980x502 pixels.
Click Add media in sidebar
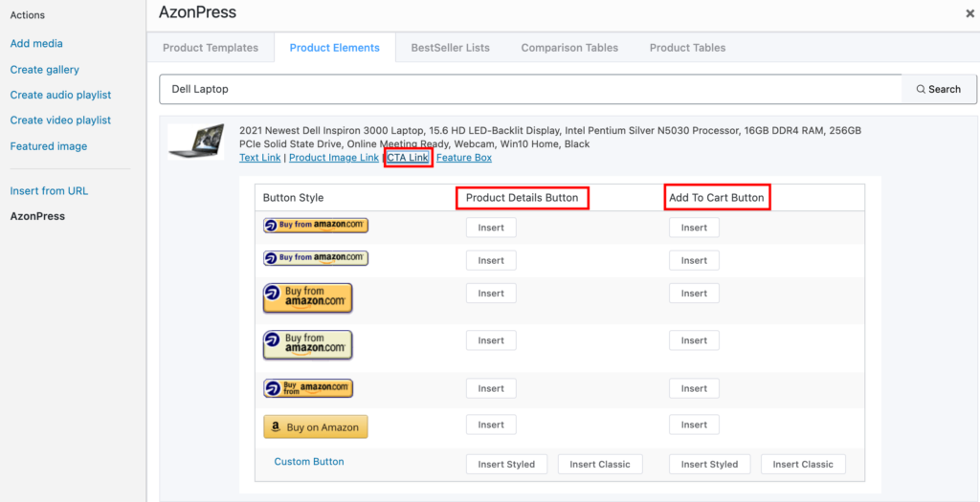(x=36, y=44)
